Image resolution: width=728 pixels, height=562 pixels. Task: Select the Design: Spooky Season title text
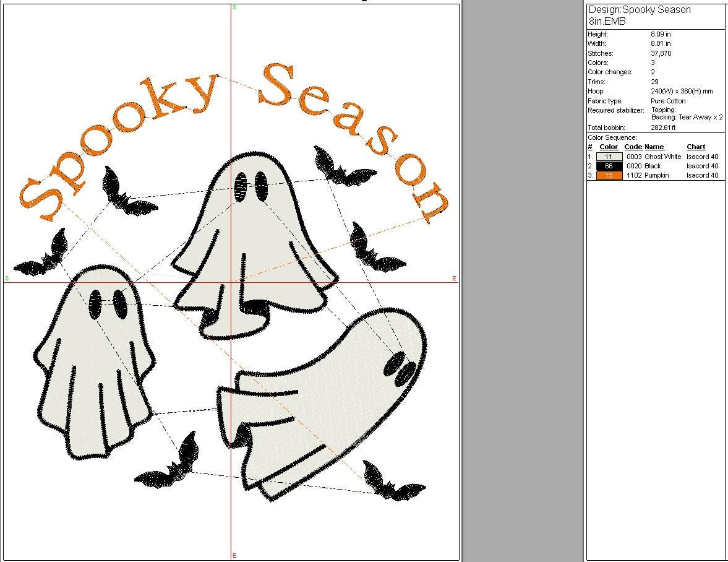(639, 10)
